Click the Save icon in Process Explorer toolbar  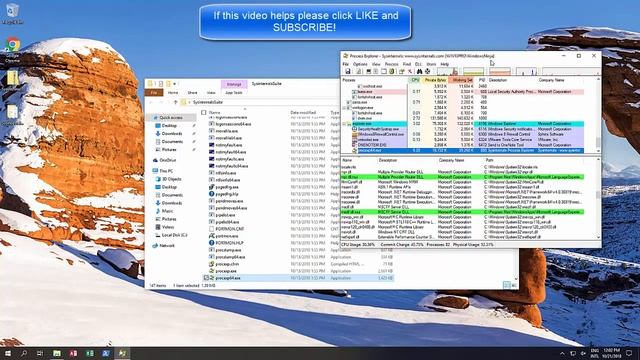click(x=348, y=71)
